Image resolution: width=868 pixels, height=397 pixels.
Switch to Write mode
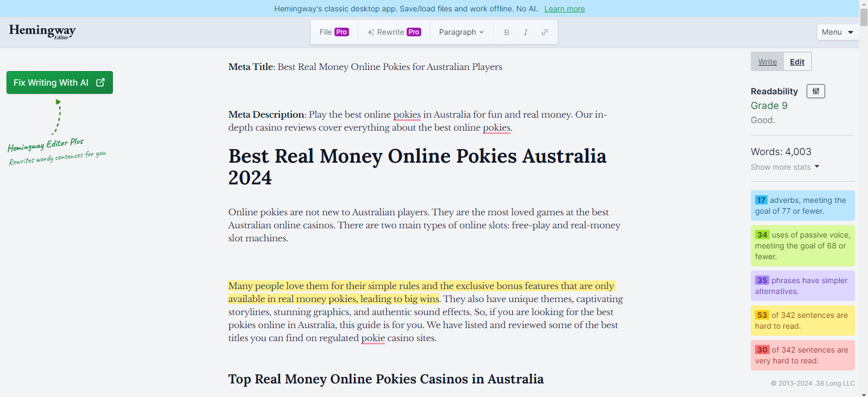point(767,62)
